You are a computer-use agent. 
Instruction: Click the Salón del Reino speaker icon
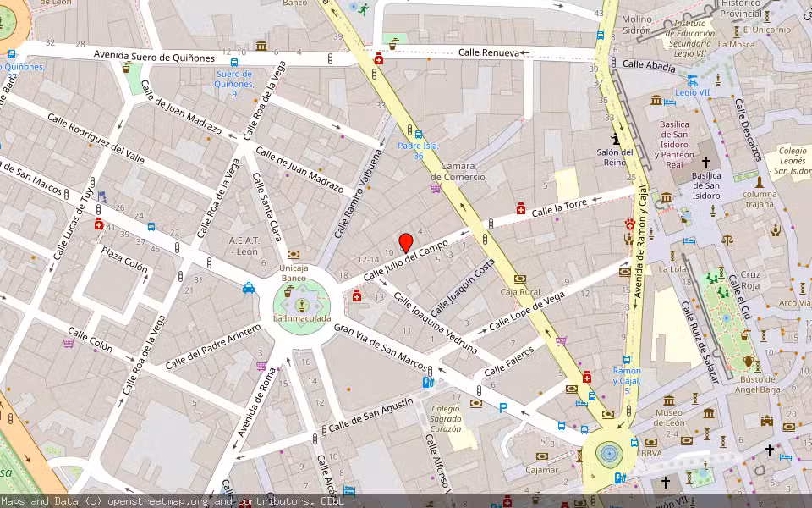coord(615,140)
